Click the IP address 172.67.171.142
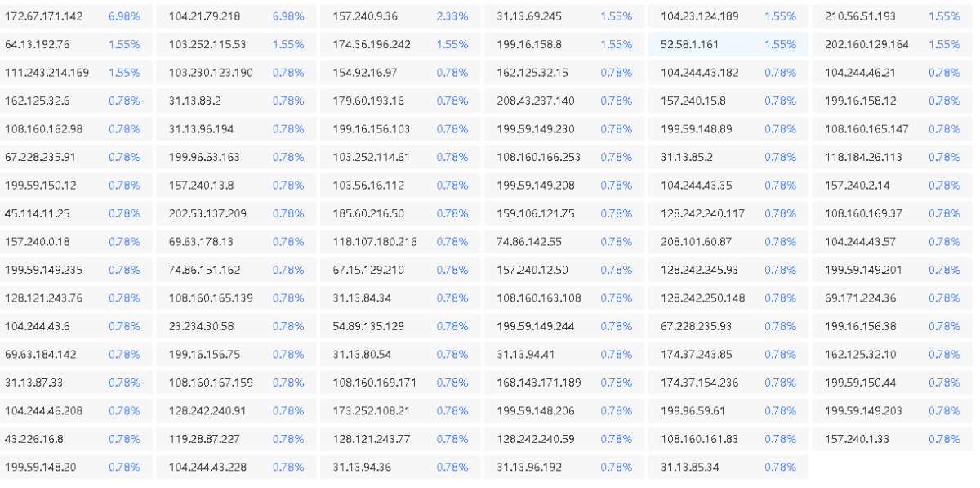The height and width of the screenshot is (488, 980). pos(44,16)
